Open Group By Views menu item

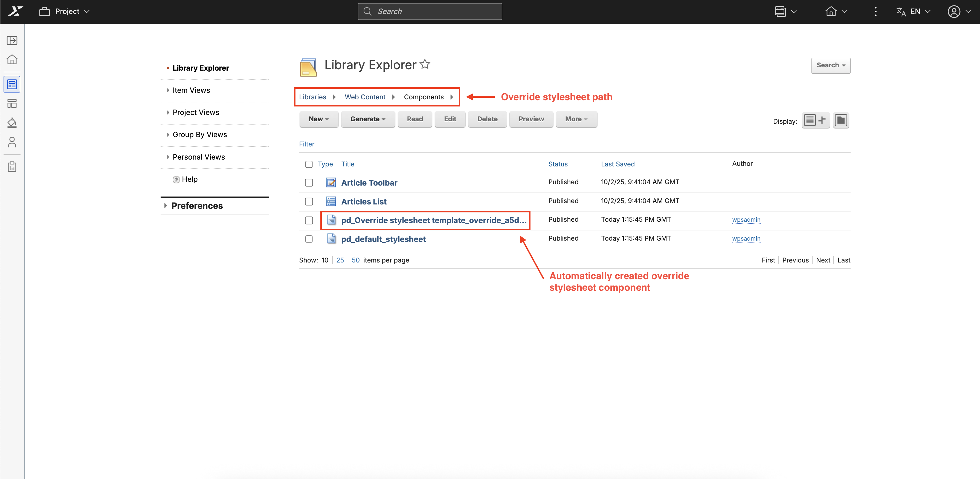[x=199, y=135]
